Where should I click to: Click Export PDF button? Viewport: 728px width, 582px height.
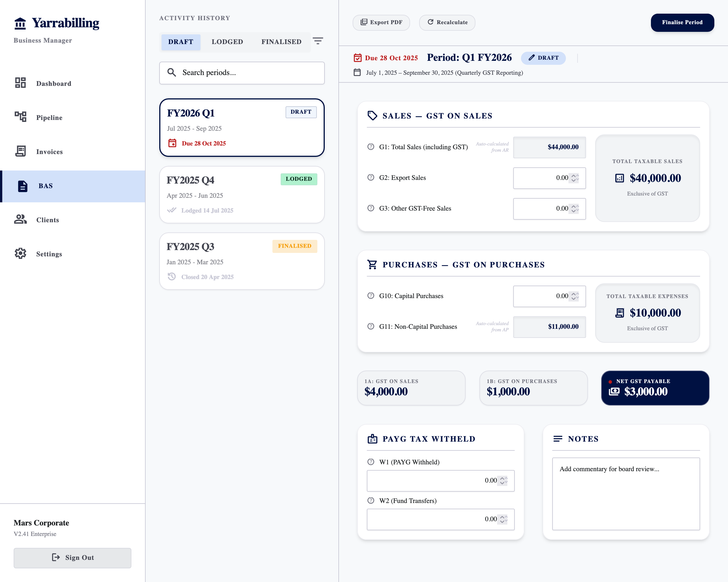coord(381,23)
